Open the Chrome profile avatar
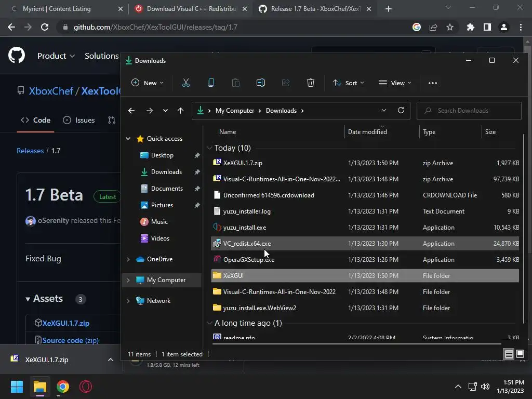This screenshot has width=532, height=399. [504, 27]
